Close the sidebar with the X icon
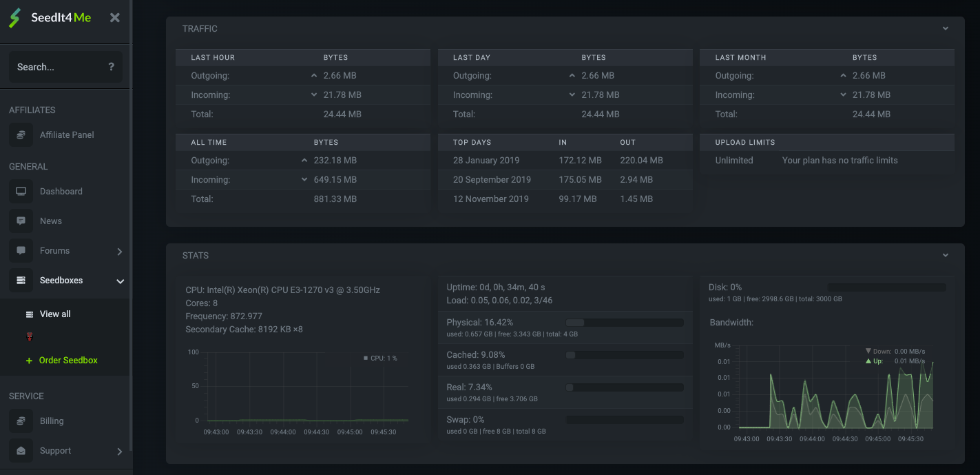This screenshot has height=475, width=980. [115, 18]
